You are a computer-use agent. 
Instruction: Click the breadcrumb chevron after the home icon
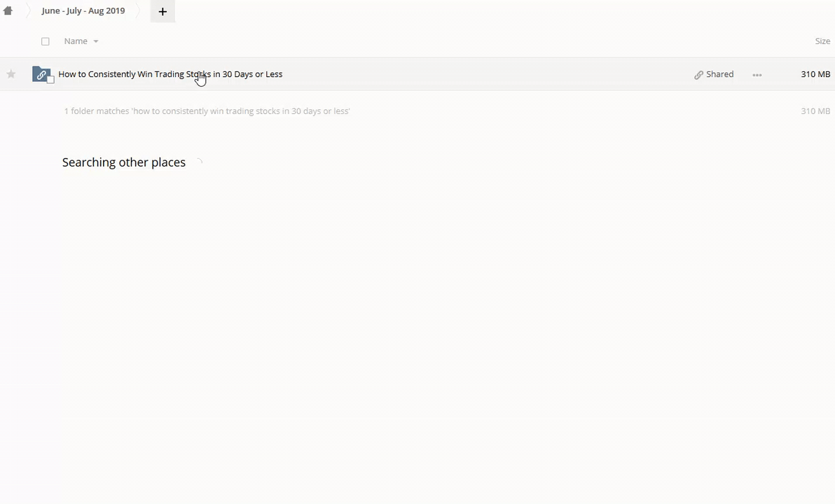[x=27, y=11]
